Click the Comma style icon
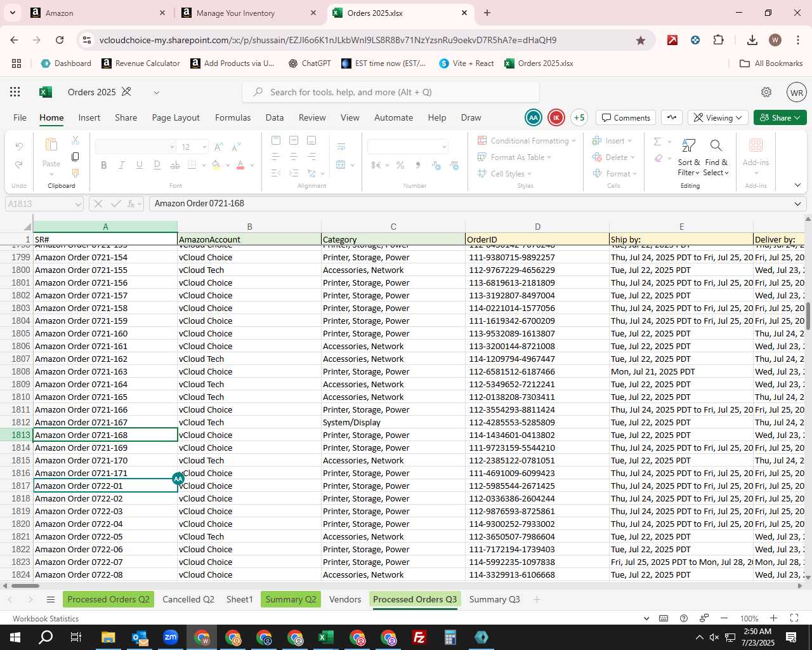 pyautogui.click(x=417, y=165)
